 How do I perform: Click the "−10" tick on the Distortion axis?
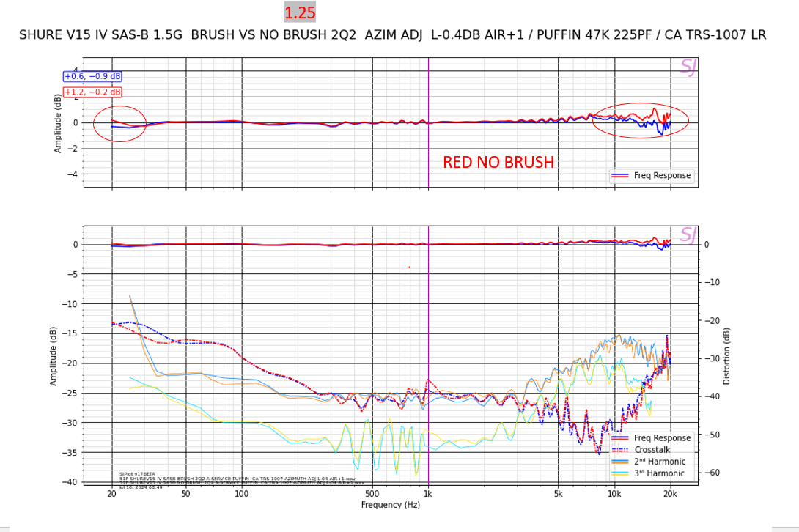click(712, 282)
